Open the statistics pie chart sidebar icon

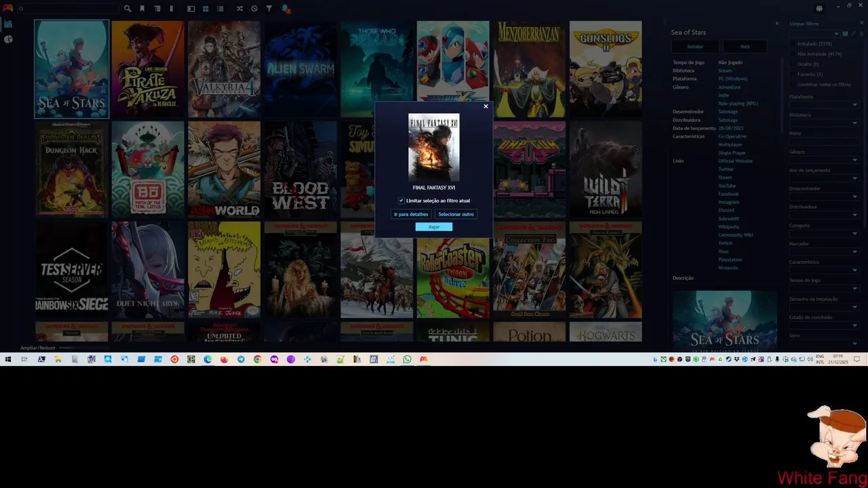pos(8,39)
